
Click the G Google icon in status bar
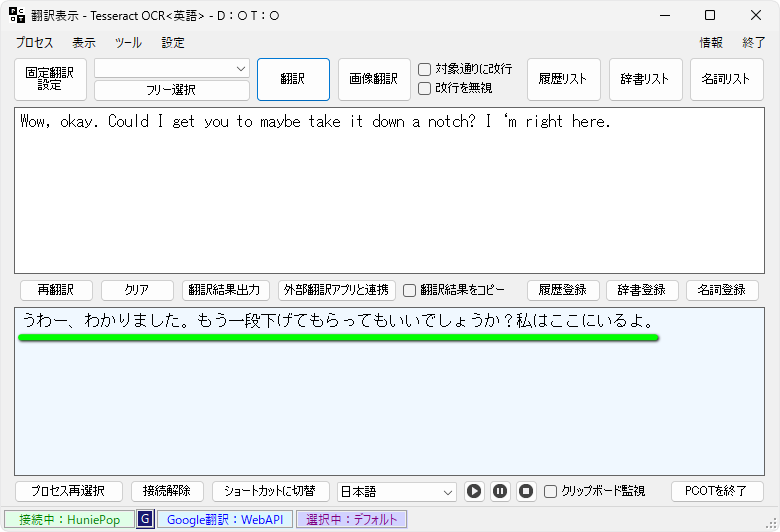pyautogui.click(x=145, y=520)
